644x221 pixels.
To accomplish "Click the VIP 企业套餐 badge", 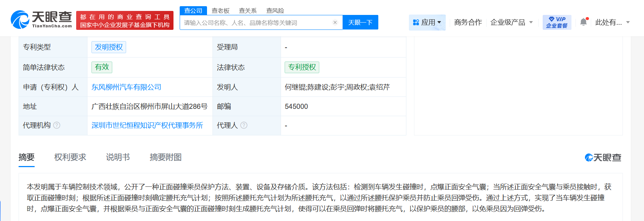I will pos(557,22).
